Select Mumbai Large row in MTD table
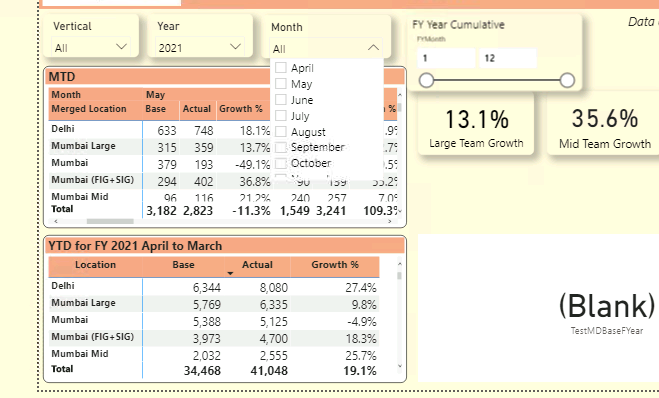This screenshot has width=659, height=398. (x=83, y=146)
